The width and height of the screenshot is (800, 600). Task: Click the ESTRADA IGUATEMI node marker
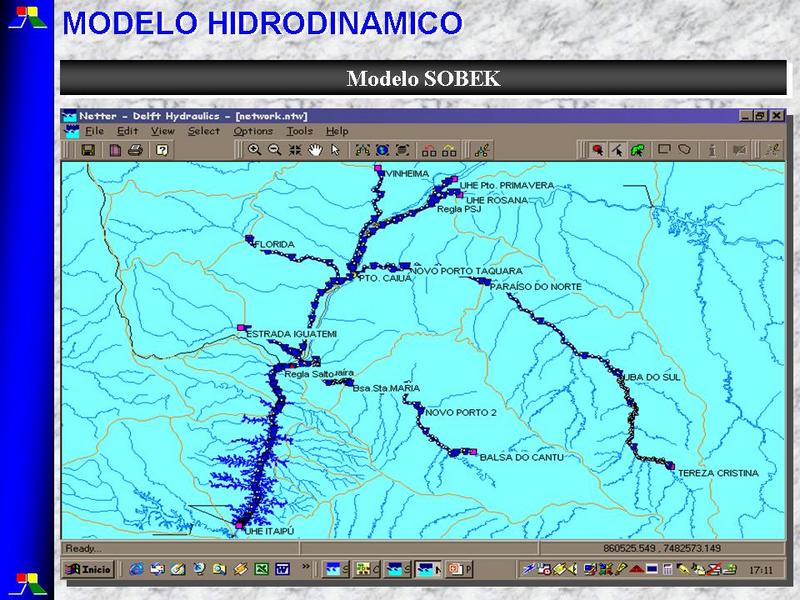click(x=241, y=328)
